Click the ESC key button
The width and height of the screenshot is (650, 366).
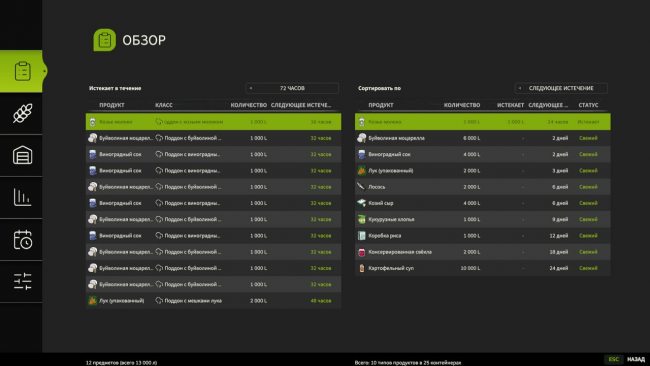tap(614, 359)
